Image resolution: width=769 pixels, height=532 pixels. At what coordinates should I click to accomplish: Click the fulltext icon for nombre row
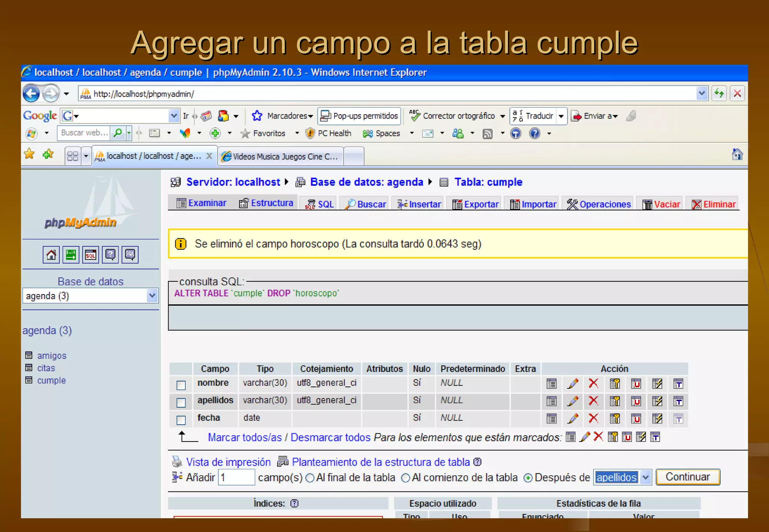(x=678, y=383)
